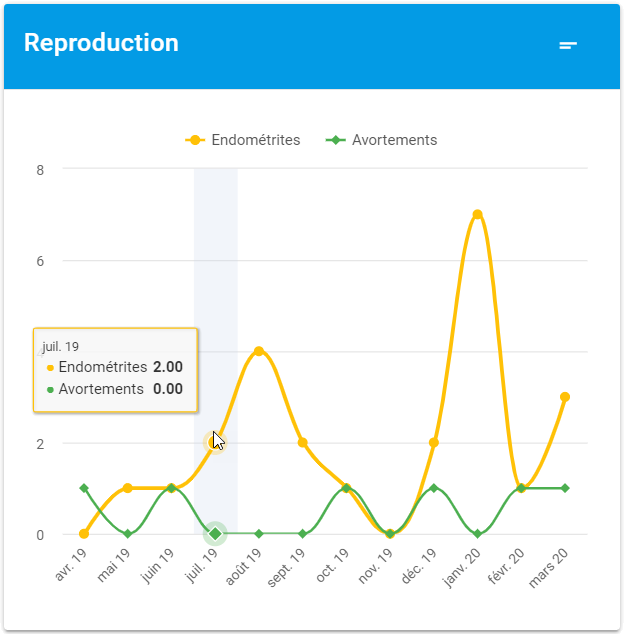Click tooltip value Endométrites 2.00

pyautogui.click(x=168, y=367)
